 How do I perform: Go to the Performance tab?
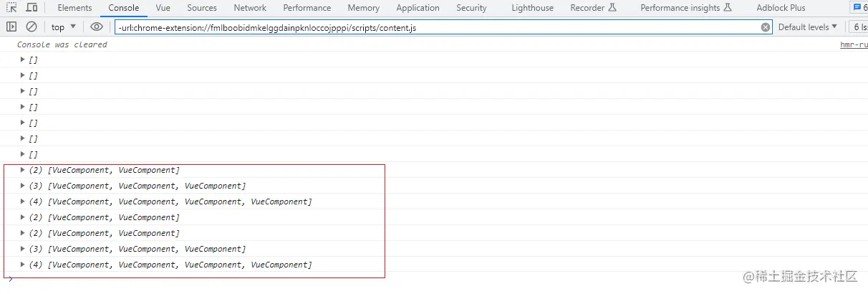coord(307,8)
